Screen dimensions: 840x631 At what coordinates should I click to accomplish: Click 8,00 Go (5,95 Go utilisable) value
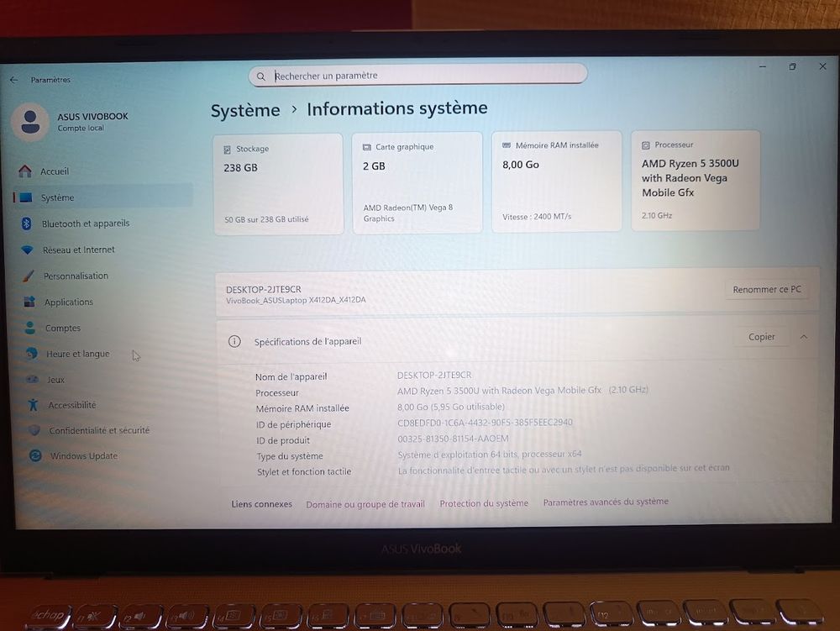click(x=451, y=407)
